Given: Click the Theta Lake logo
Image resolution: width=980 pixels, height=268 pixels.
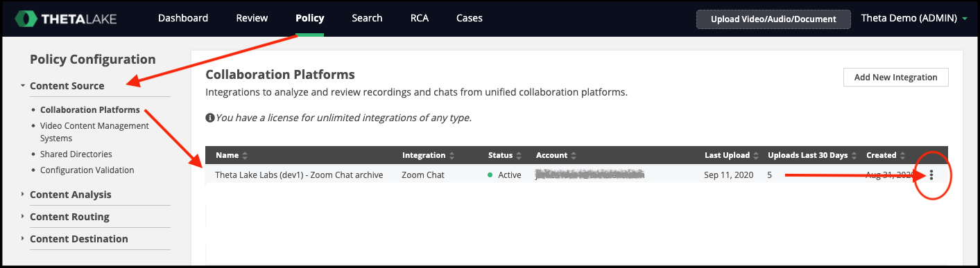Looking at the screenshot, I should coord(66,19).
